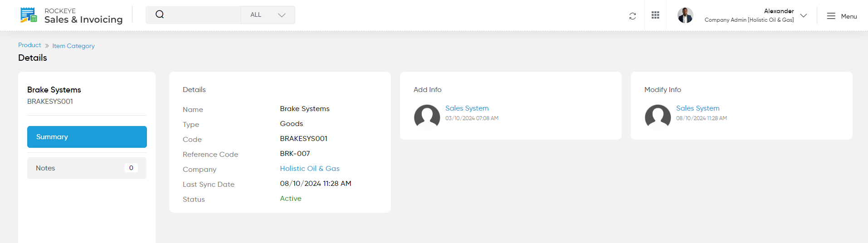Click the Menu label in the header
The image size is (868, 243).
pos(849,16)
